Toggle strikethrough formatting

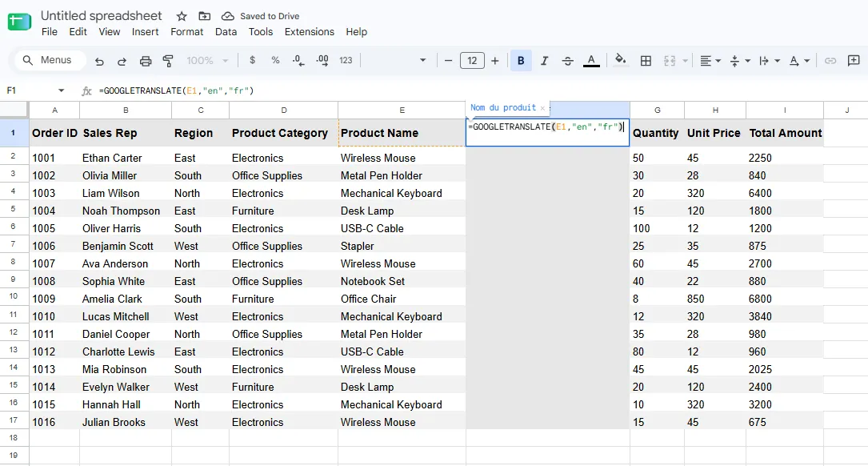pos(567,60)
